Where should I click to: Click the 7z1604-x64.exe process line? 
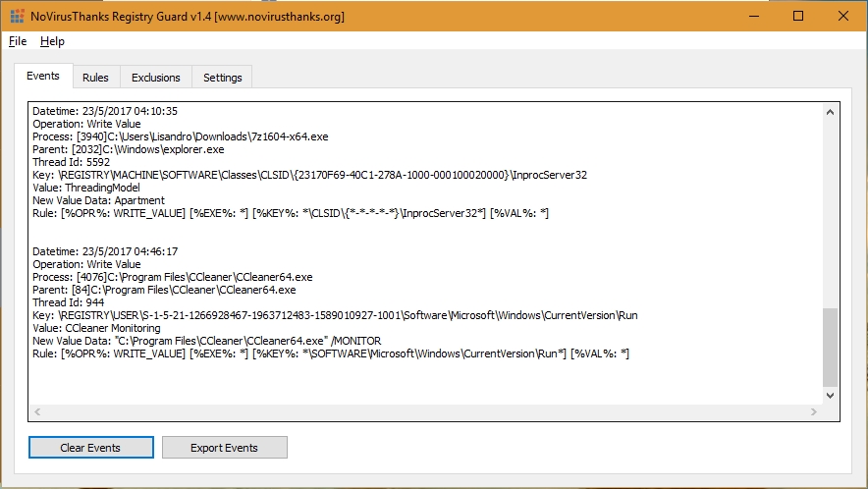[181, 136]
